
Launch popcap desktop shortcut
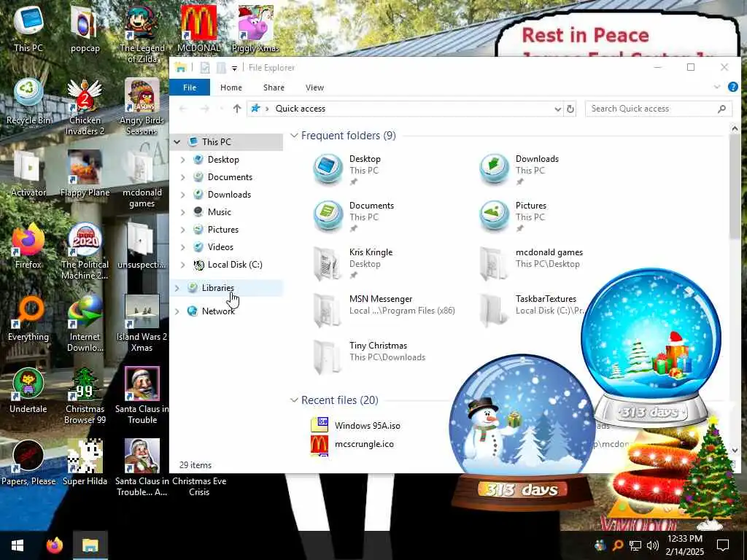(85, 29)
